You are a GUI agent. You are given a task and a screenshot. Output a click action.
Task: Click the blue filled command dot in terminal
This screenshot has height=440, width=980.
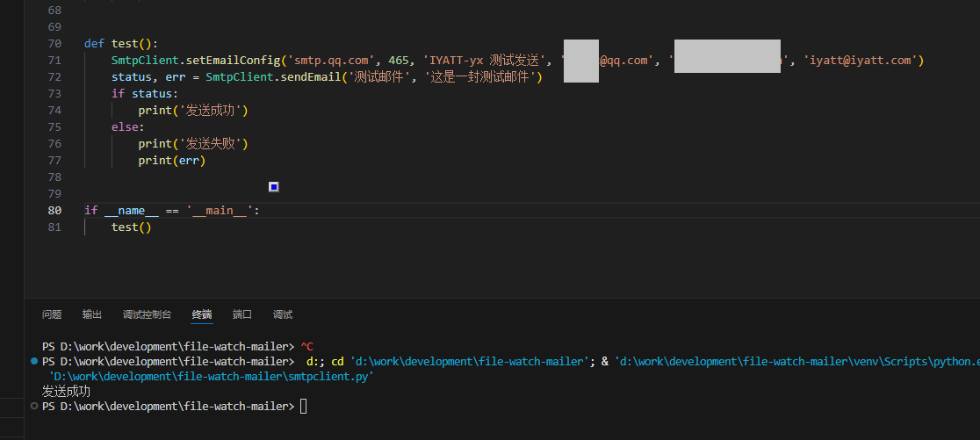point(33,361)
